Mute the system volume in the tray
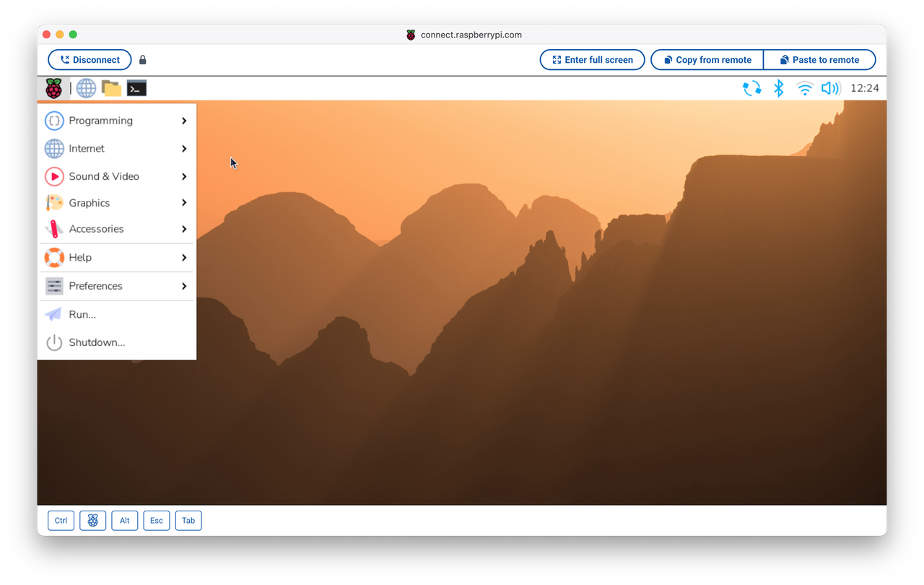This screenshot has height=585, width=924. [829, 87]
